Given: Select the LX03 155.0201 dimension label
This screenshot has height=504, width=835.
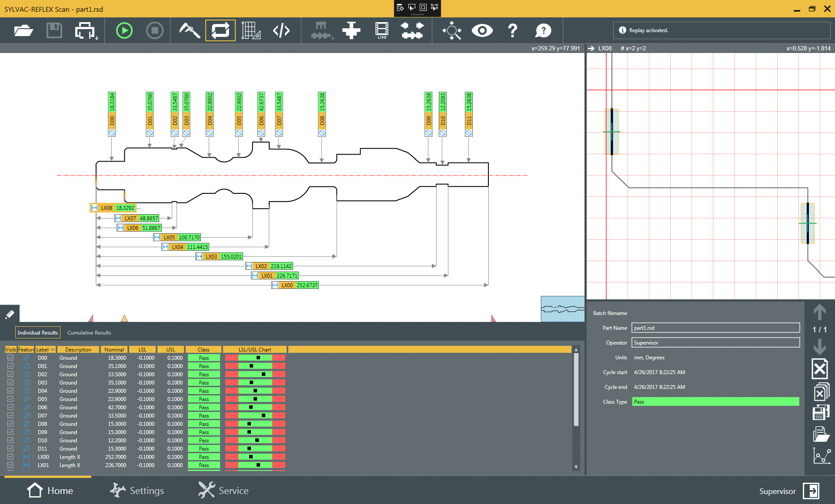Looking at the screenshot, I should point(219,257).
